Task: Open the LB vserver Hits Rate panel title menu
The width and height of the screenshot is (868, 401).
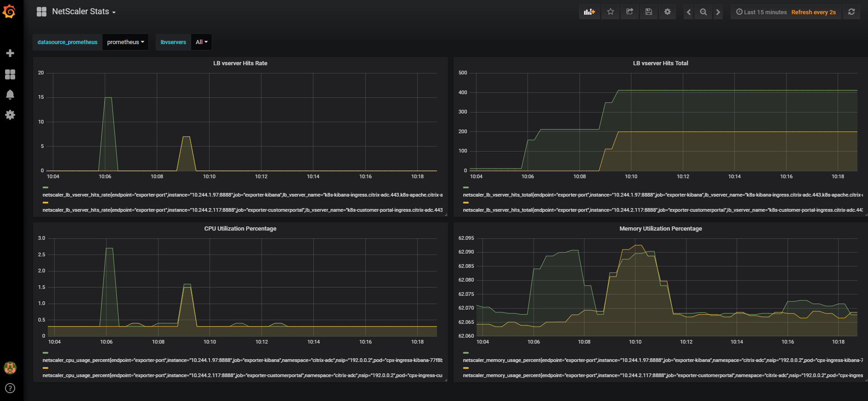Action: coord(240,63)
